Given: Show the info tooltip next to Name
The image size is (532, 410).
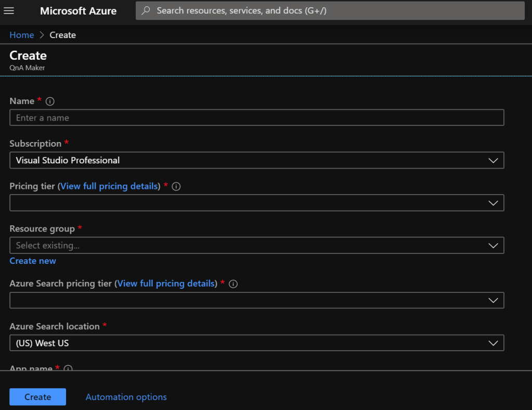Looking at the screenshot, I should [x=50, y=101].
